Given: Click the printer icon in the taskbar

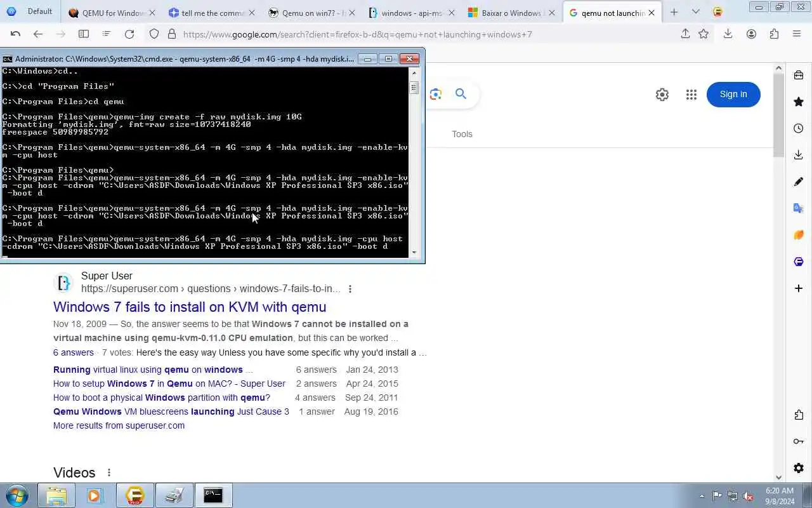Looking at the screenshot, I should click(174, 495).
